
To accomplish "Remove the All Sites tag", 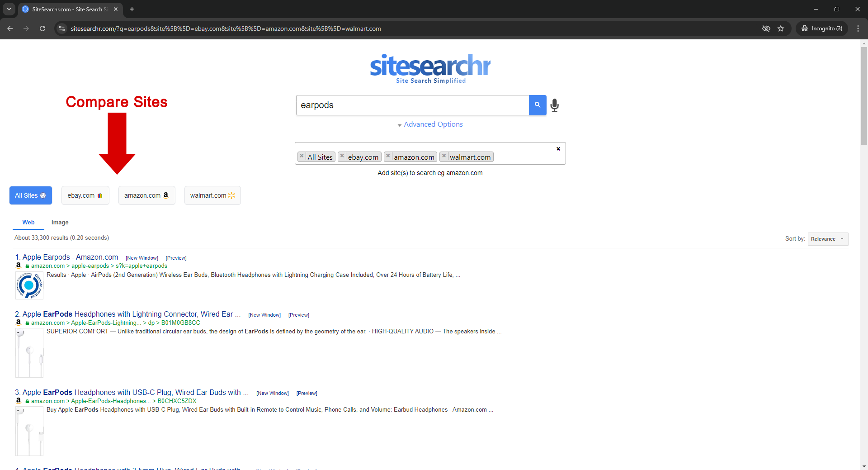I will tap(302, 156).
